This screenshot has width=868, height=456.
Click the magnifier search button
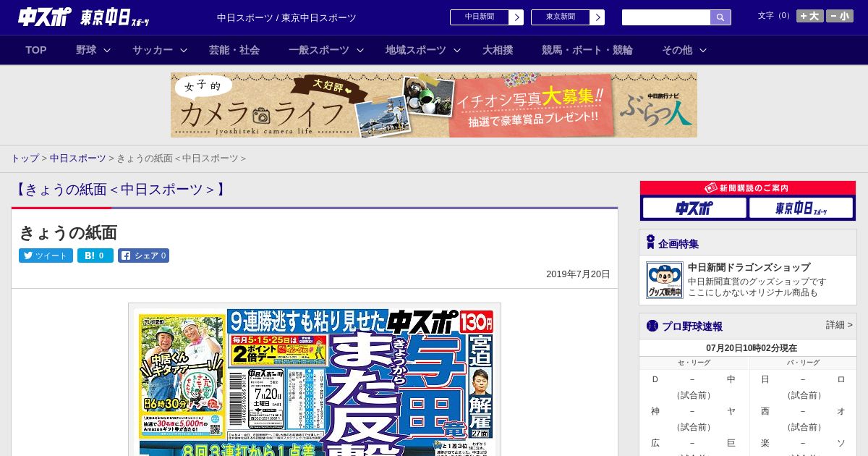coord(720,17)
